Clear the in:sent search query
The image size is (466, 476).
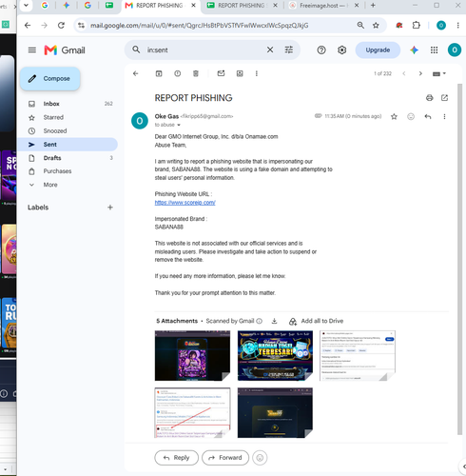coord(270,50)
